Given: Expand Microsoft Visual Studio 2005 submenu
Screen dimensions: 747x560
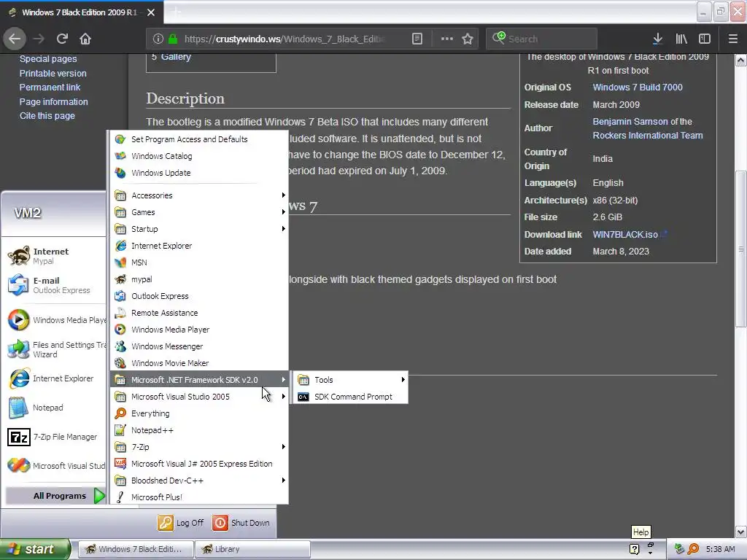Looking at the screenshot, I should (198, 397).
